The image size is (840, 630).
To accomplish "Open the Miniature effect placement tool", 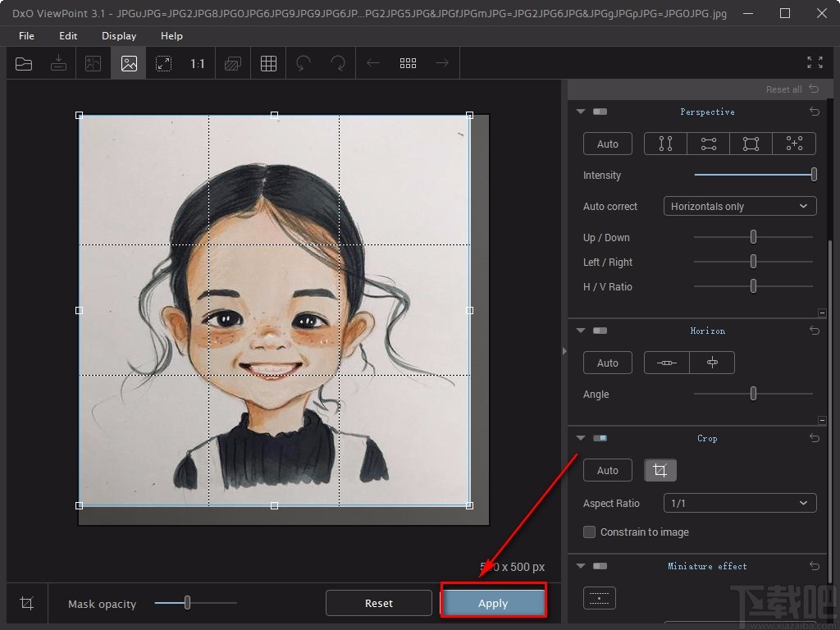I will coord(600,598).
